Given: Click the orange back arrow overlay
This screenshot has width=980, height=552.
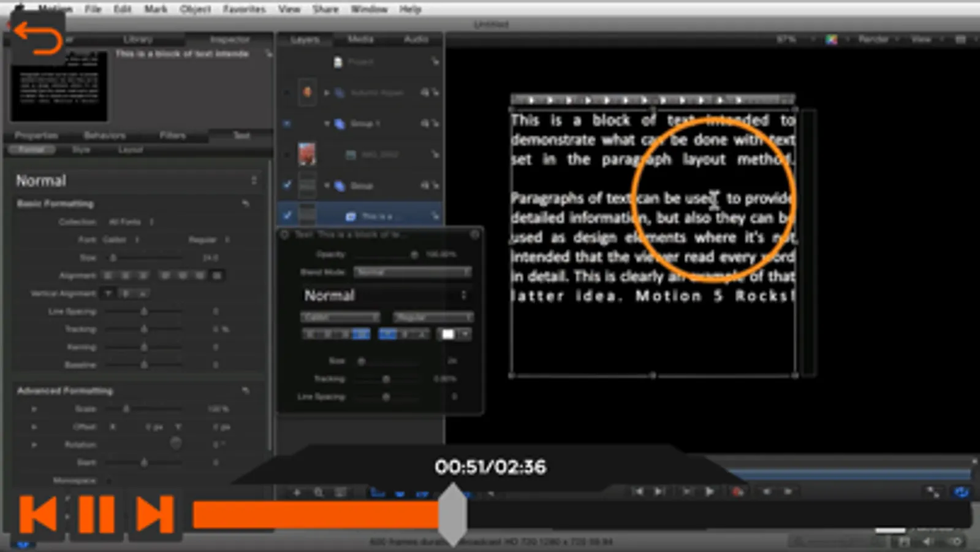Looking at the screenshot, I should click(x=38, y=38).
